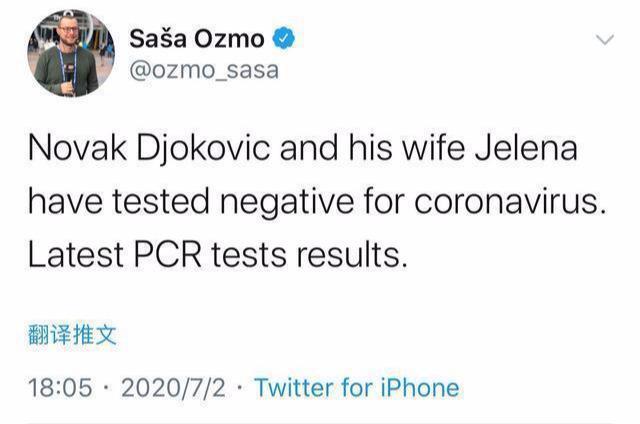
Task: Click the 2020/7/2 date
Action: (x=174, y=388)
